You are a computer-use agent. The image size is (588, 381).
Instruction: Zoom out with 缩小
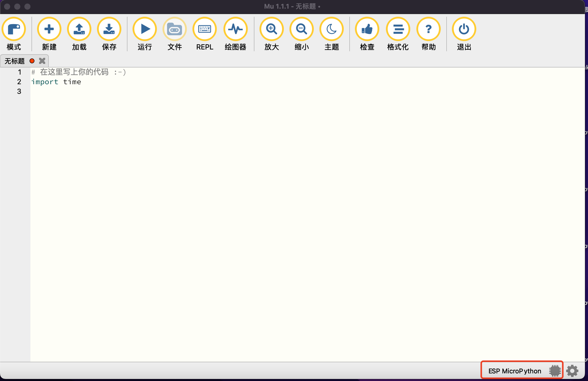pyautogui.click(x=301, y=33)
